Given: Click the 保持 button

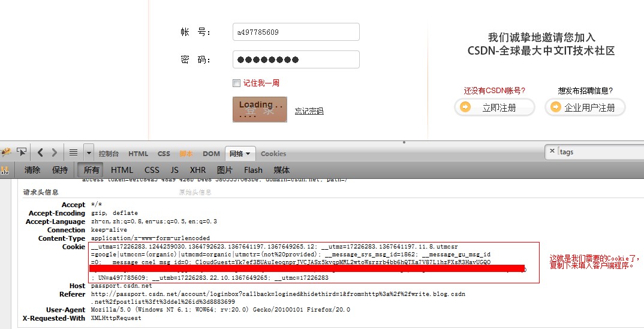Looking at the screenshot, I should [60, 170].
